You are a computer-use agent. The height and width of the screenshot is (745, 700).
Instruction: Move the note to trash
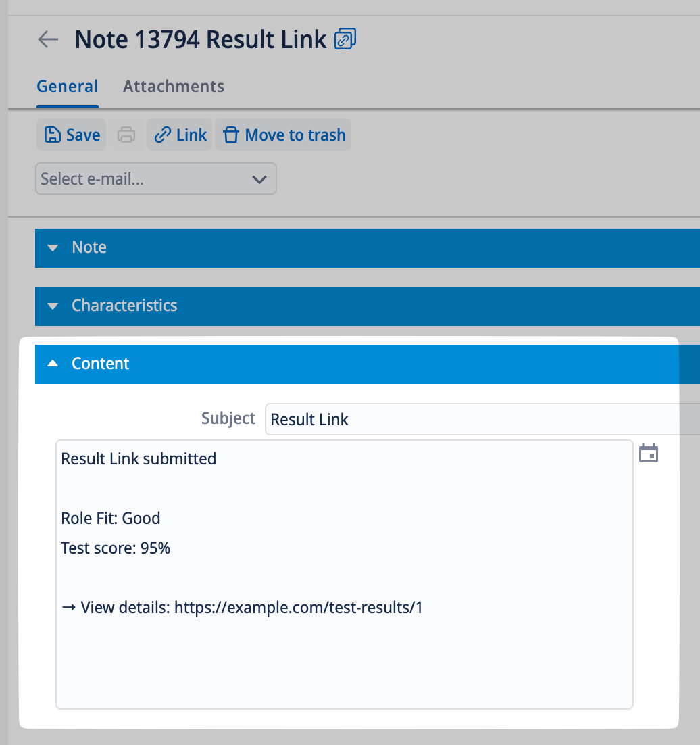pyautogui.click(x=283, y=135)
